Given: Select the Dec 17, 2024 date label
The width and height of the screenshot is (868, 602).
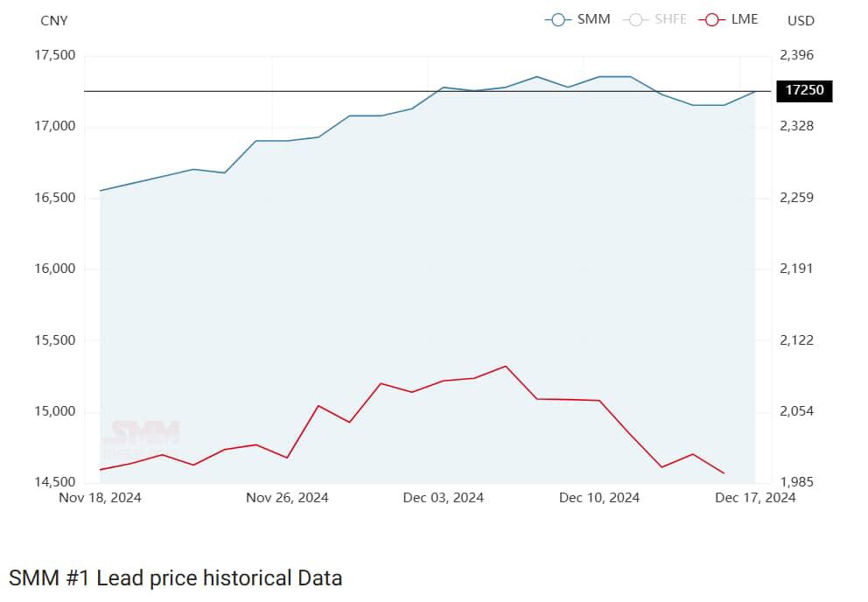Looking at the screenshot, I should click(x=755, y=498).
